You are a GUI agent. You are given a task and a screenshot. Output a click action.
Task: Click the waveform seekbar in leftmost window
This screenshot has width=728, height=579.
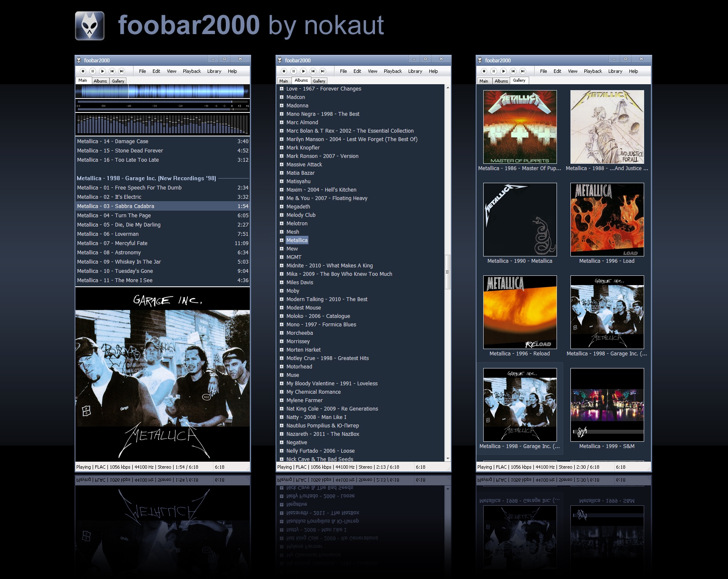click(163, 91)
